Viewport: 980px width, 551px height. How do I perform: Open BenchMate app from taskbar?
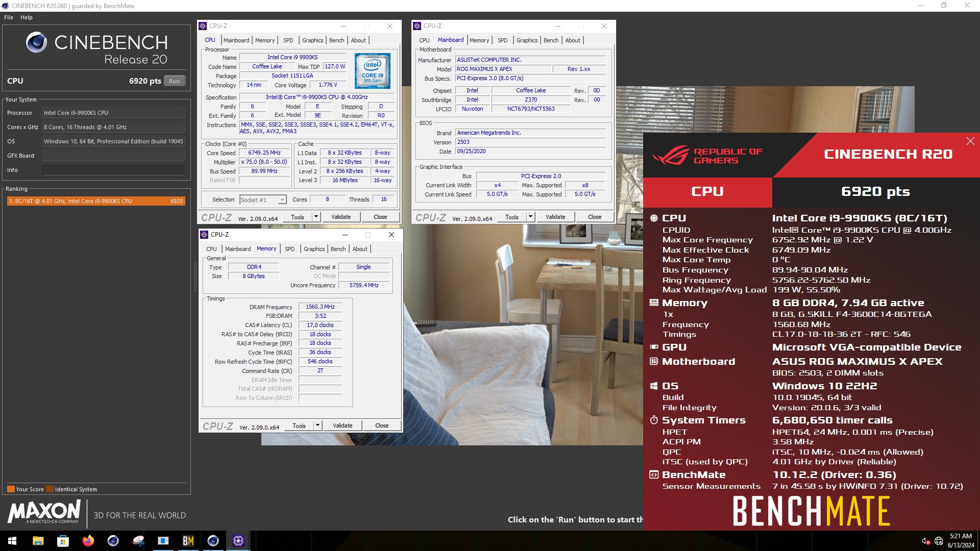188,541
